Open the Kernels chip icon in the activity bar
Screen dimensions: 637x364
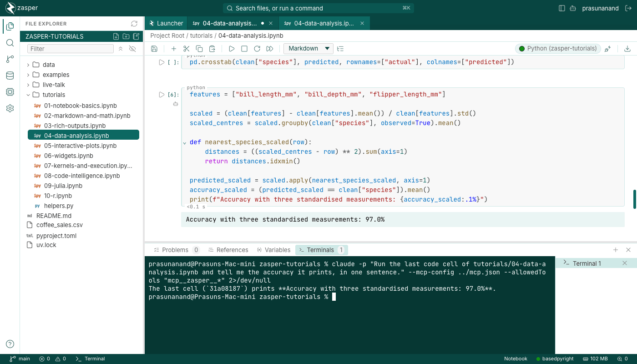pos(10,92)
